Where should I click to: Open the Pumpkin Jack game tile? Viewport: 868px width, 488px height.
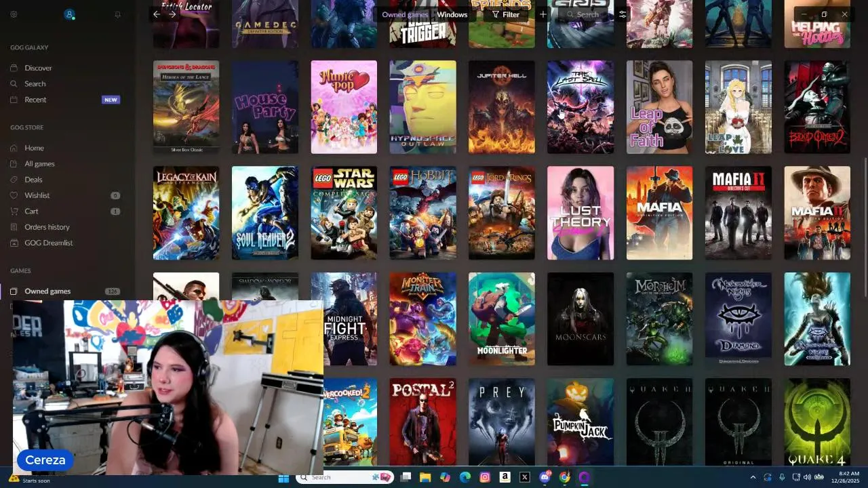coord(580,422)
